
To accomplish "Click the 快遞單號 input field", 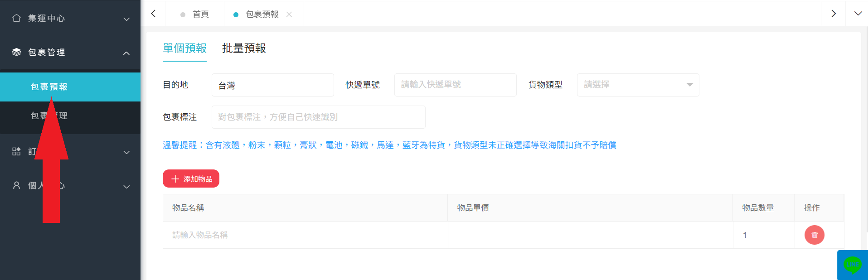I will coord(455,85).
